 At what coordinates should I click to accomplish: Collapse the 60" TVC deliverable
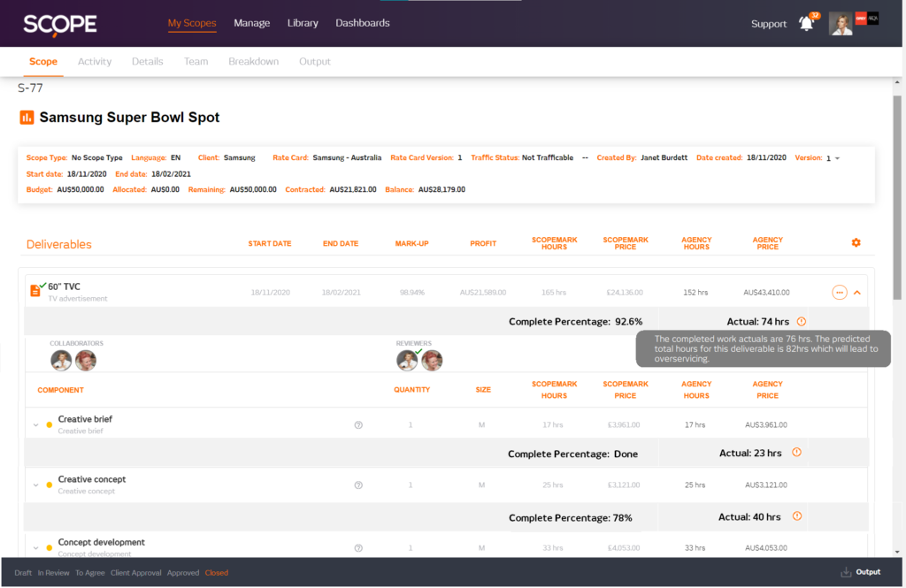(x=857, y=293)
